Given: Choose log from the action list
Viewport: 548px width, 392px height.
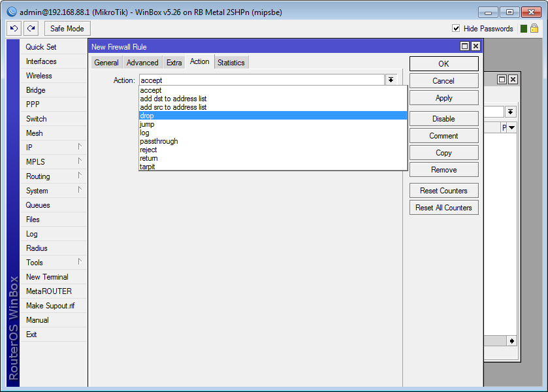Looking at the screenshot, I should click(273, 133).
